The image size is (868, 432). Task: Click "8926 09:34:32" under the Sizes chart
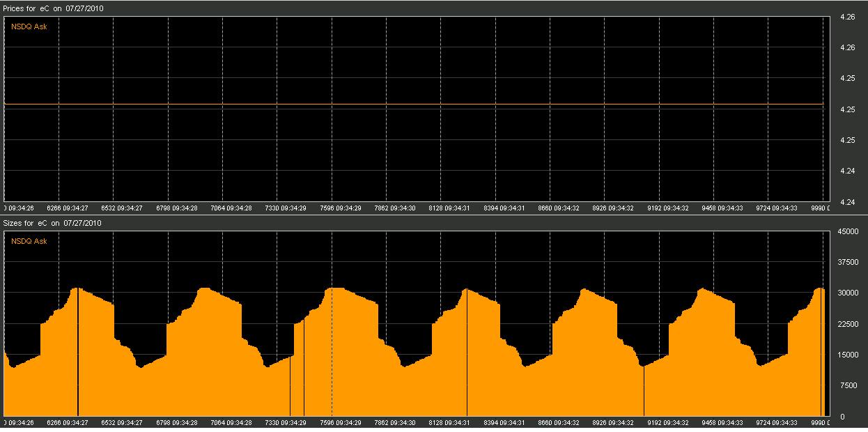(613, 422)
